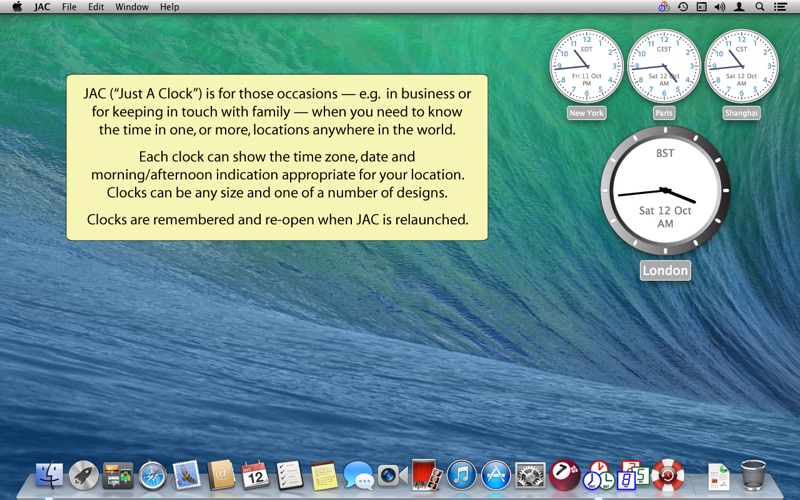
Task: Select the Paris clock face
Action: (664, 66)
